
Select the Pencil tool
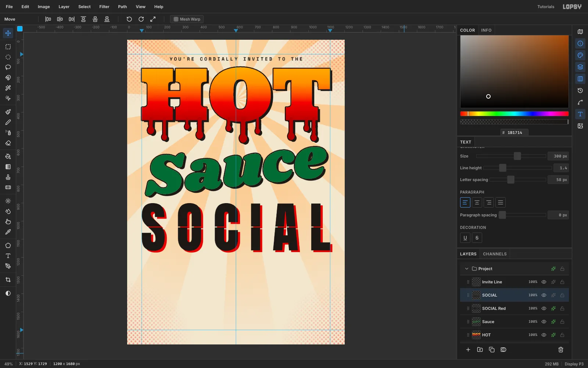[8, 122]
